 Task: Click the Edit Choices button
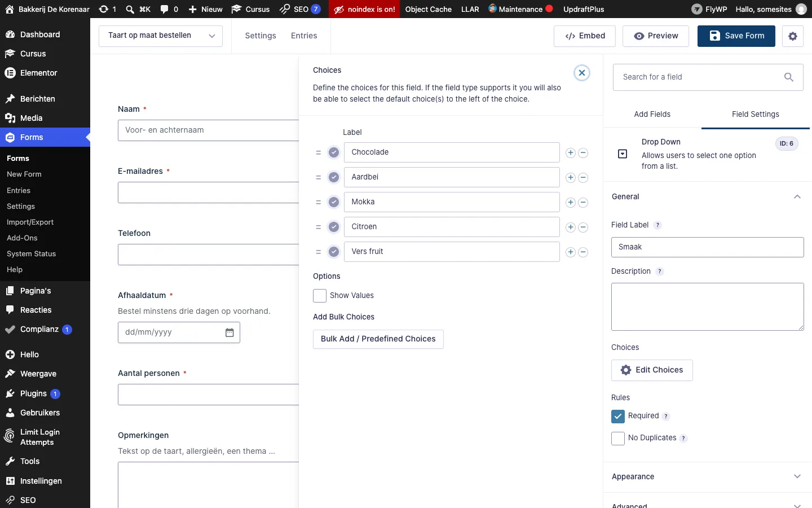[652, 370]
